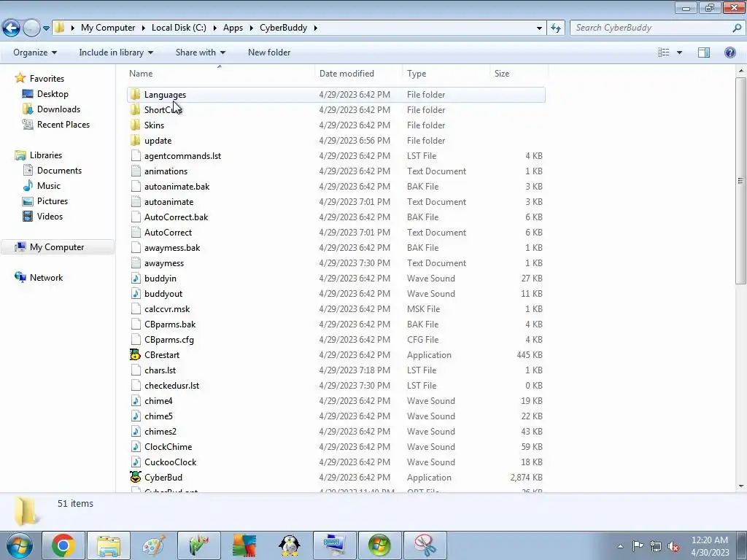This screenshot has width=747, height=560.
Task: Click the network tray icon
Action: pos(656,546)
